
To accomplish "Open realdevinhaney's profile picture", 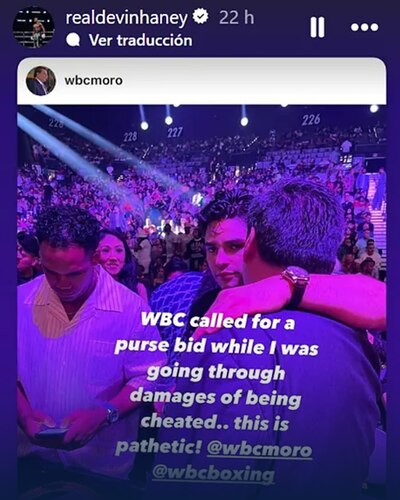I will click(x=33, y=27).
